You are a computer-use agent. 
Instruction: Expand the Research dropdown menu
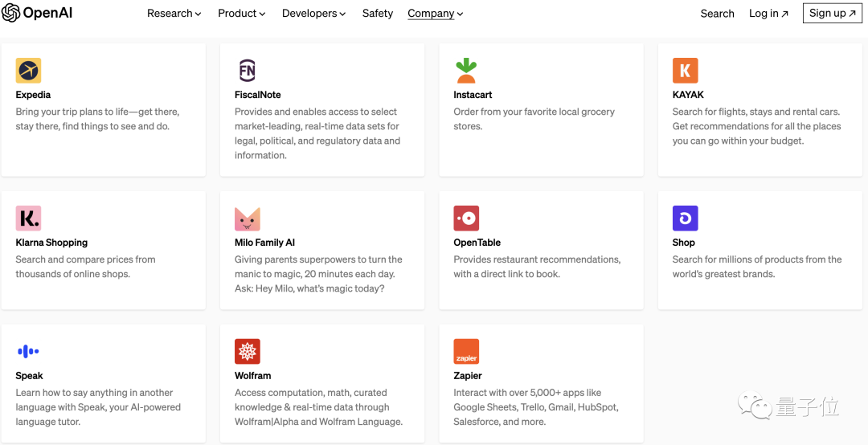pyautogui.click(x=174, y=13)
